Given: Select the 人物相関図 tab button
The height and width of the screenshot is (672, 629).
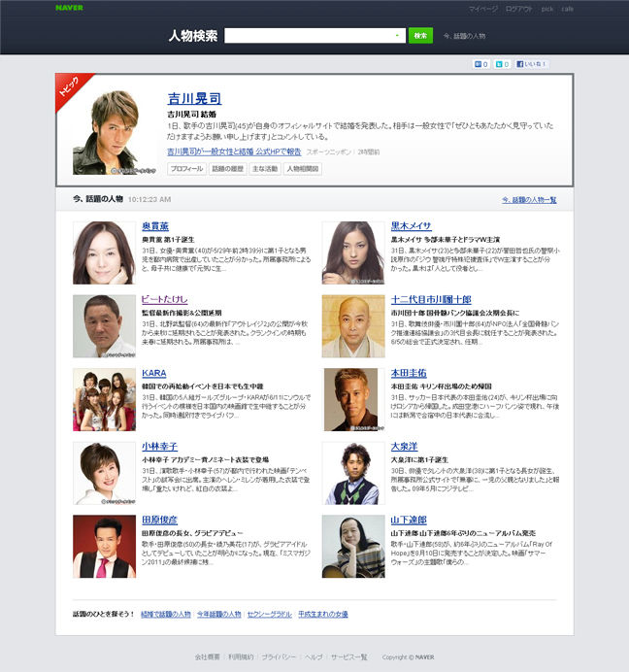Looking at the screenshot, I should pyautogui.click(x=303, y=169).
